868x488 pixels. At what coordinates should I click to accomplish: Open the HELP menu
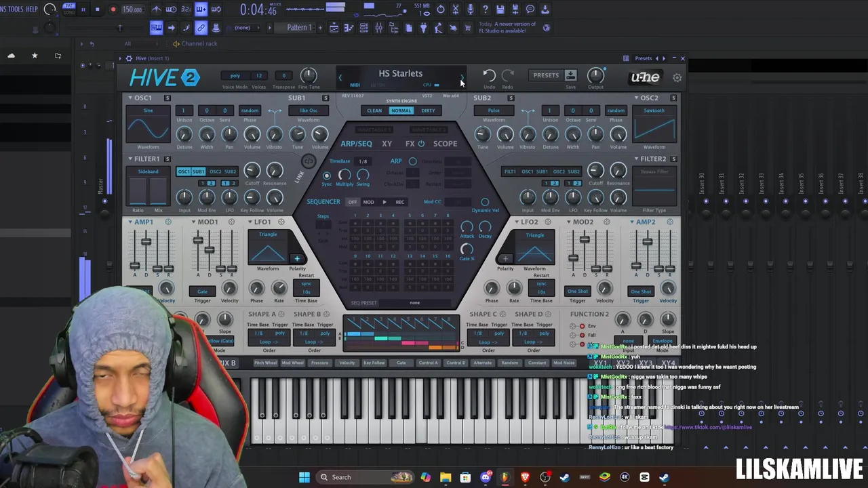(x=32, y=9)
